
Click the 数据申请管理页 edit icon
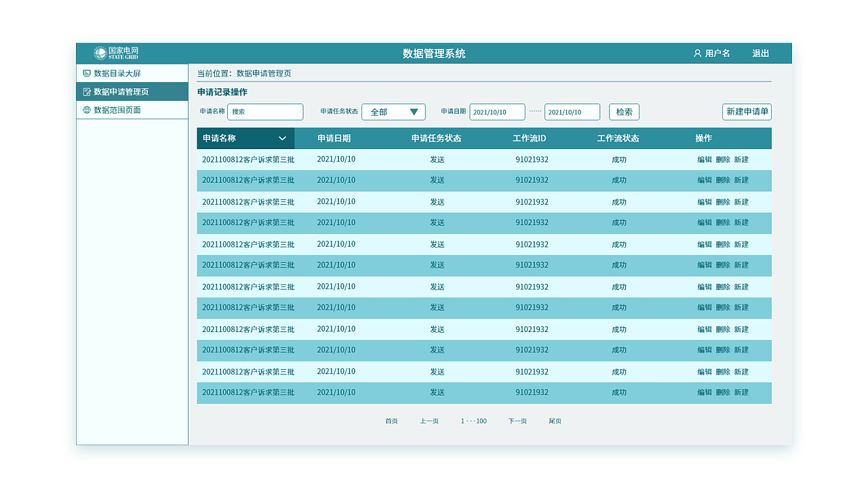pos(86,91)
